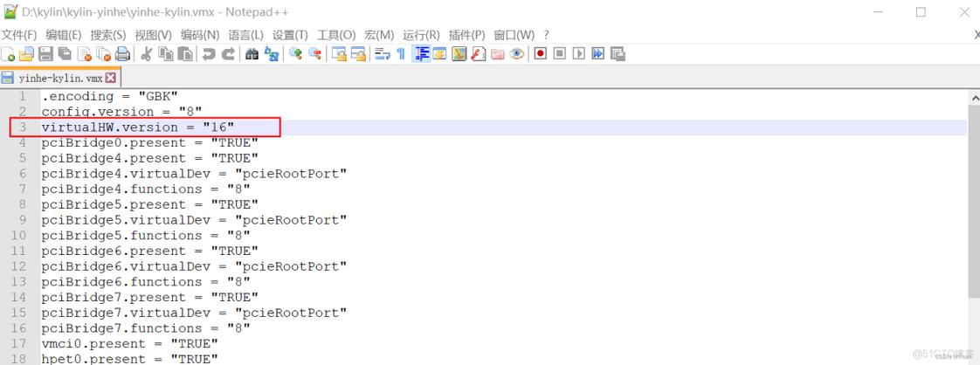Save the current file with the toolbar floppy icon
The image size is (980, 365).
45,54
